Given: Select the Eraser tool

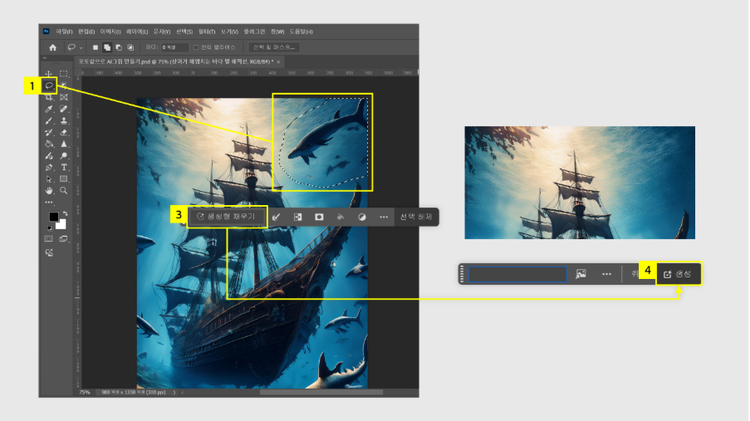Looking at the screenshot, I should coord(64,133).
